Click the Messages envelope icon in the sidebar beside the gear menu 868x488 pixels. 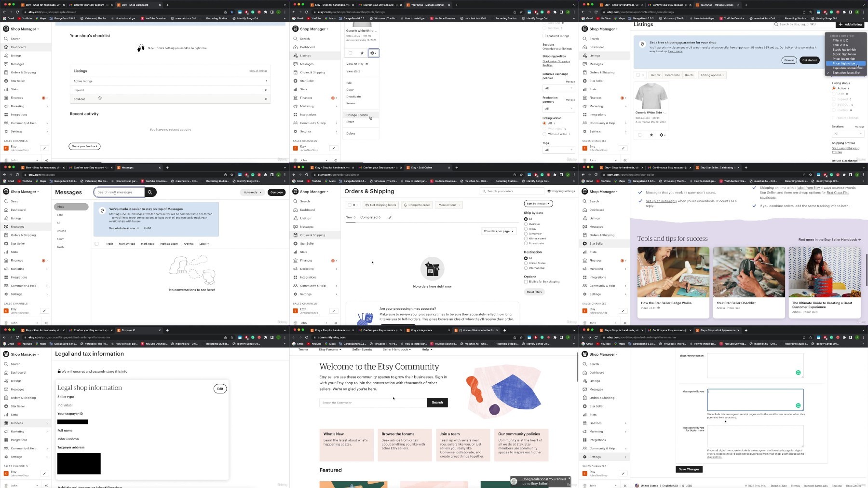pos(295,64)
